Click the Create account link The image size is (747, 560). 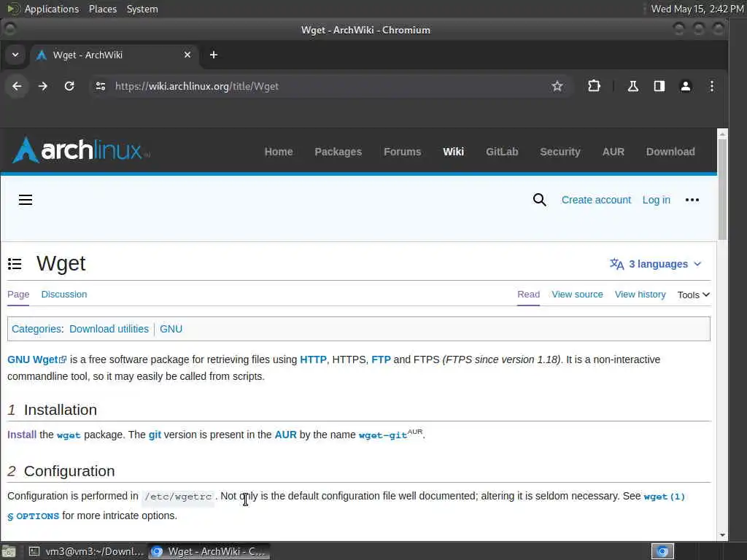pyautogui.click(x=596, y=200)
